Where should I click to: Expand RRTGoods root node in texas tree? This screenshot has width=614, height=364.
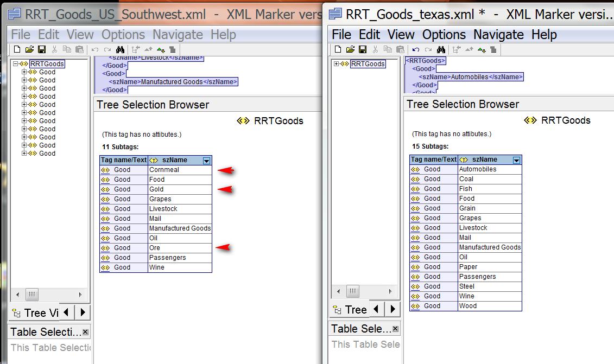[337, 64]
